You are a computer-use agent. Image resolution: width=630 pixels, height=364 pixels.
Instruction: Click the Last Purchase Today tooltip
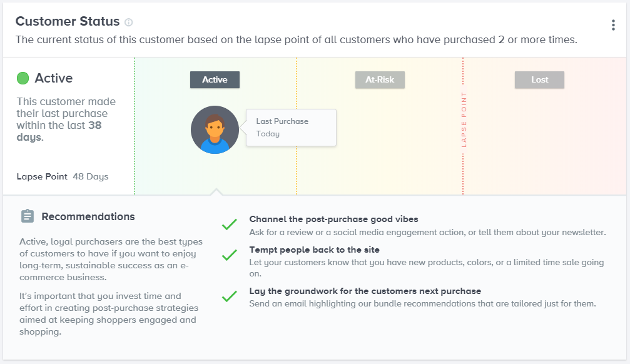pos(292,128)
